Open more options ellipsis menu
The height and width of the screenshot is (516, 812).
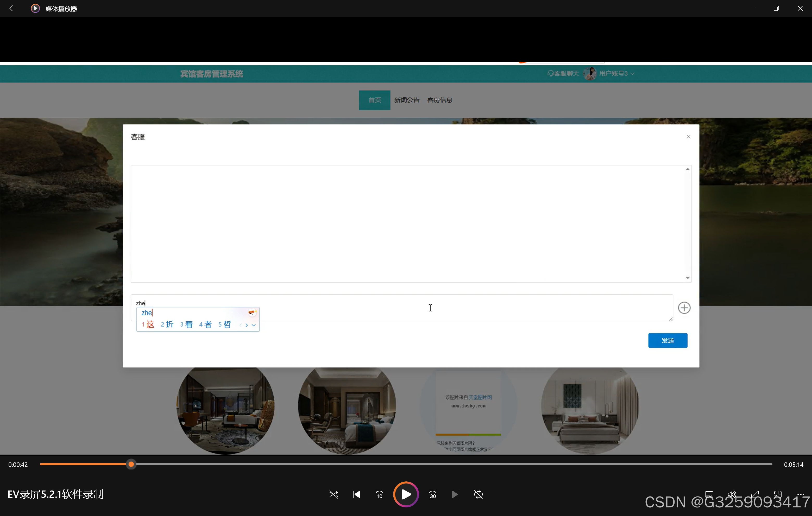801,494
